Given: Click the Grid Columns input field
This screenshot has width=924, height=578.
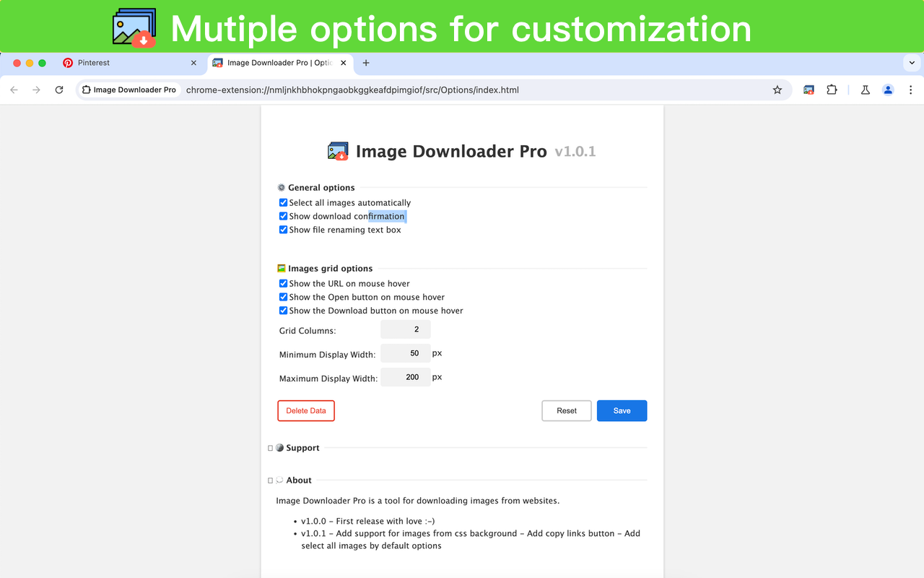Looking at the screenshot, I should coord(405,329).
